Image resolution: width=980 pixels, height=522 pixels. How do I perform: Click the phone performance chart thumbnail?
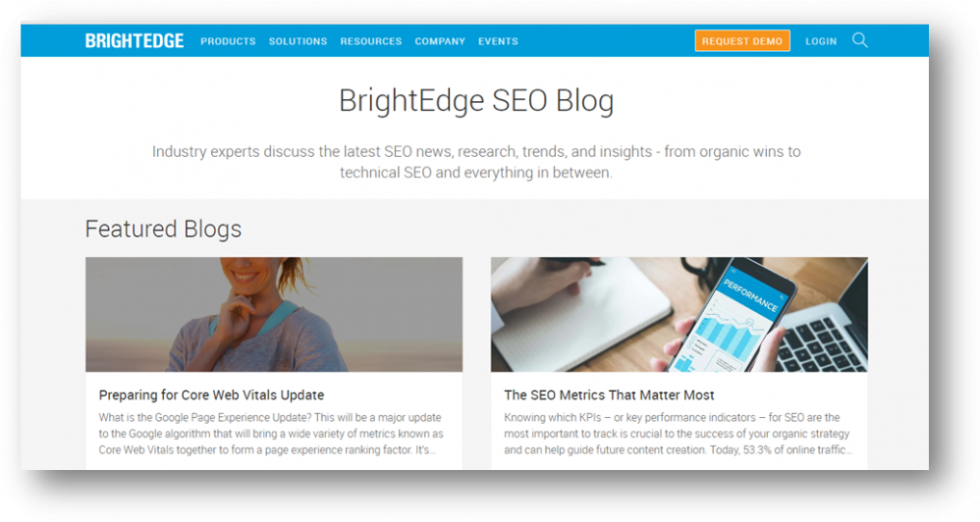point(680,315)
